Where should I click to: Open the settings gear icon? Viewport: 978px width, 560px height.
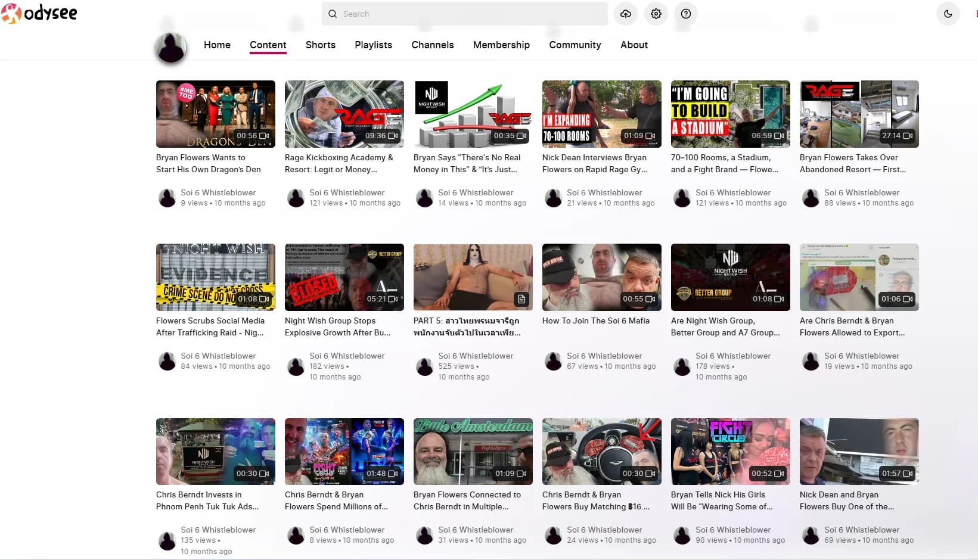point(656,14)
